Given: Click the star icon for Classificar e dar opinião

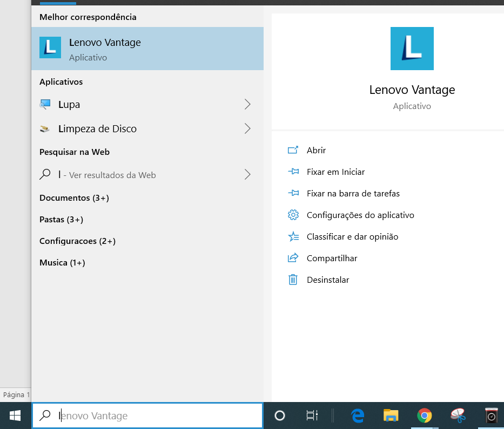Looking at the screenshot, I should (293, 236).
